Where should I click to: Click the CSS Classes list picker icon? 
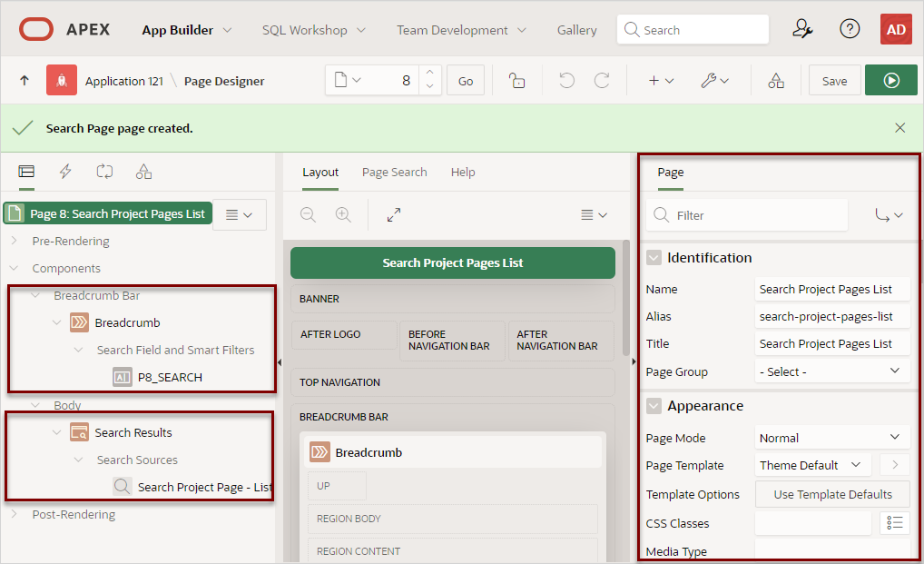(895, 523)
